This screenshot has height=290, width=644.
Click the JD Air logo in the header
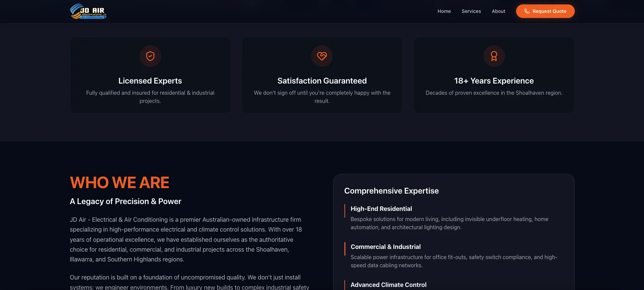[88, 11]
